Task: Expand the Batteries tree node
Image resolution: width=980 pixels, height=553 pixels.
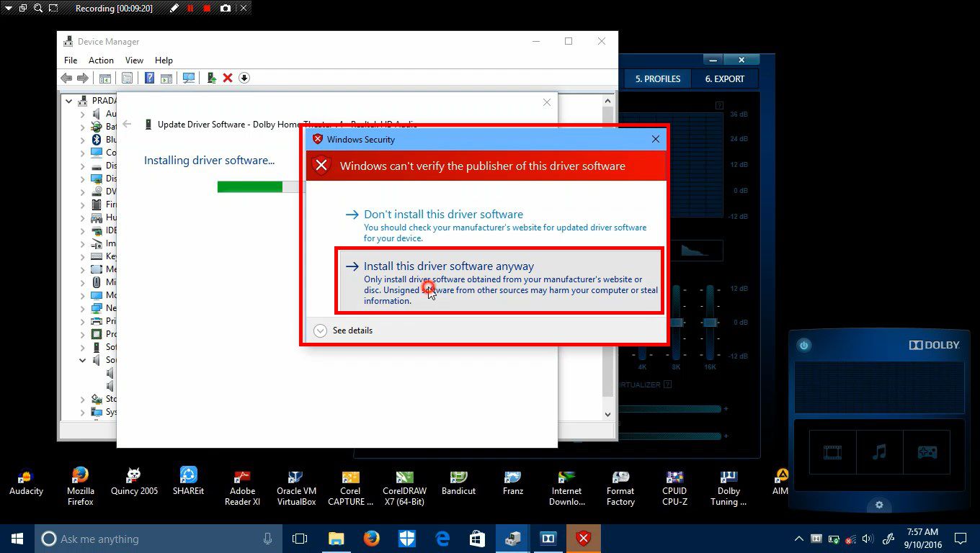Action: point(82,127)
